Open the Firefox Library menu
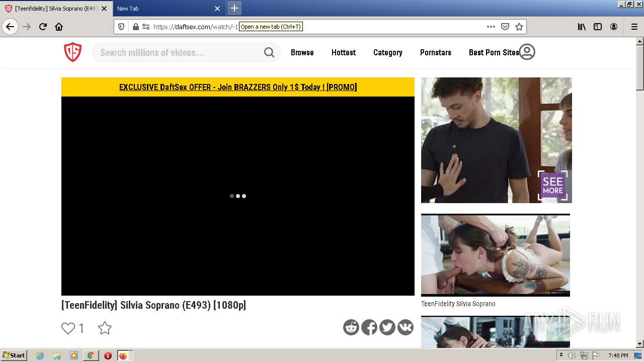 click(x=582, y=27)
